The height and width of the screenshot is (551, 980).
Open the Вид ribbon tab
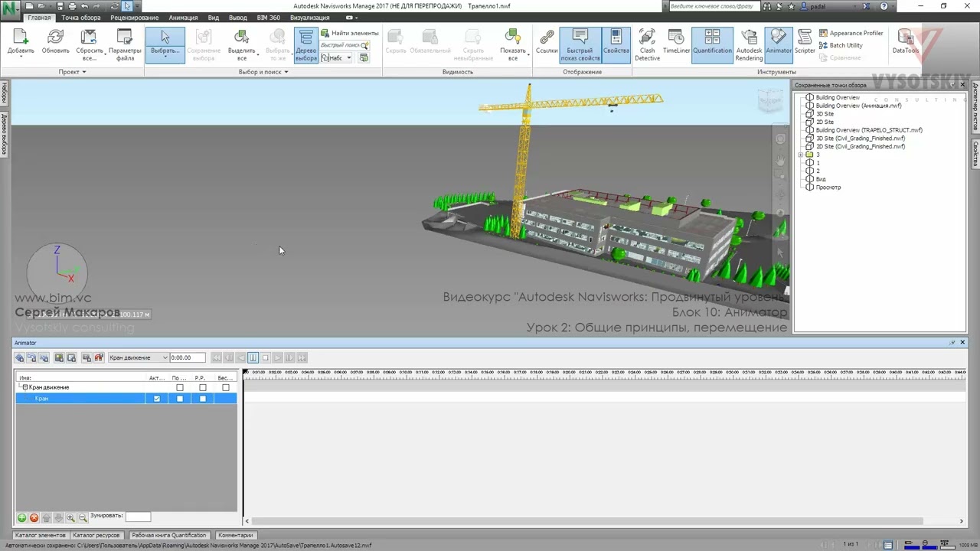click(214, 18)
